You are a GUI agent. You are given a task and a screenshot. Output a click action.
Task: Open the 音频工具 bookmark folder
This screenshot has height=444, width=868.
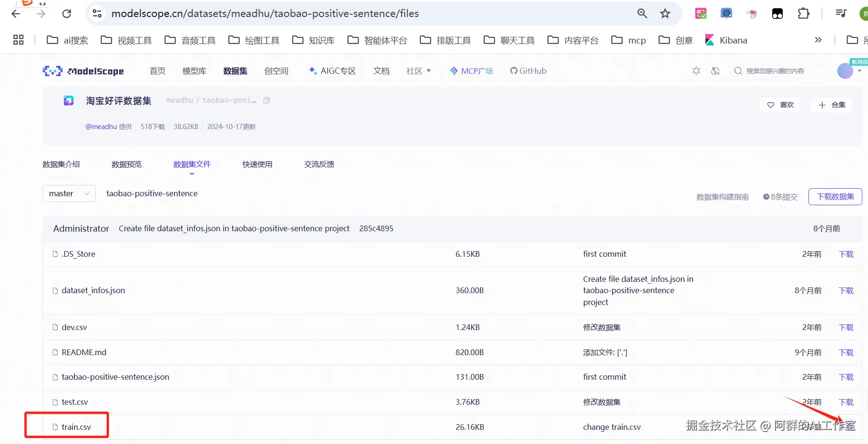click(x=190, y=40)
